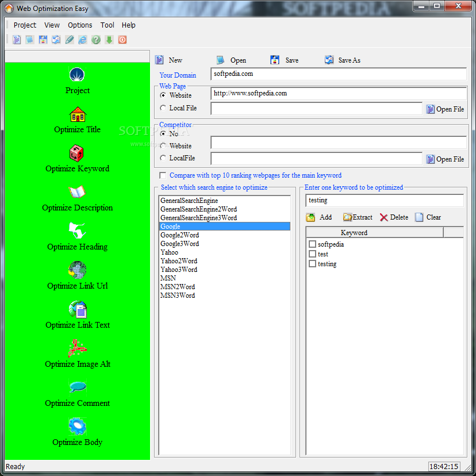Check the softpedia keyword checkbox

tap(312, 244)
